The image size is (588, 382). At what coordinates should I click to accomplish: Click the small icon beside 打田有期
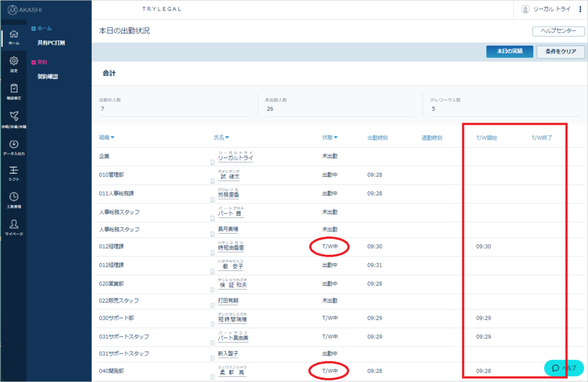[x=212, y=305]
